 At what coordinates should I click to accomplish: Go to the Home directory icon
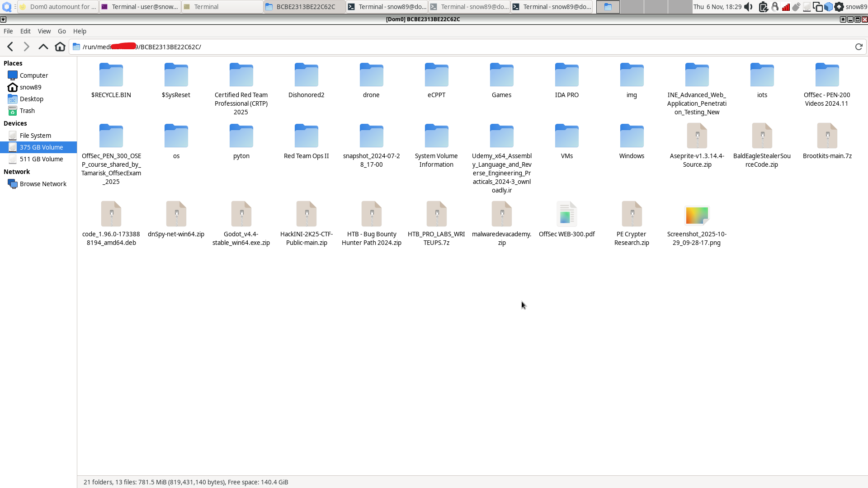pos(60,47)
